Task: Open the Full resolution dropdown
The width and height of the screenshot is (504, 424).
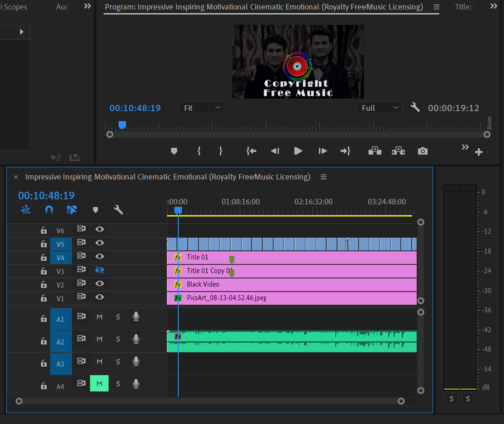Action: click(379, 107)
